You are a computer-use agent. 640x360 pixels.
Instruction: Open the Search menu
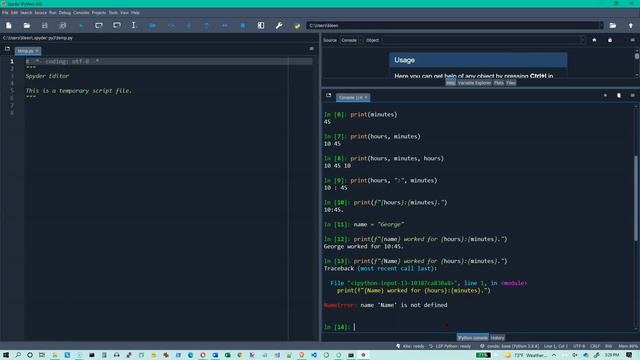(26, 13)
